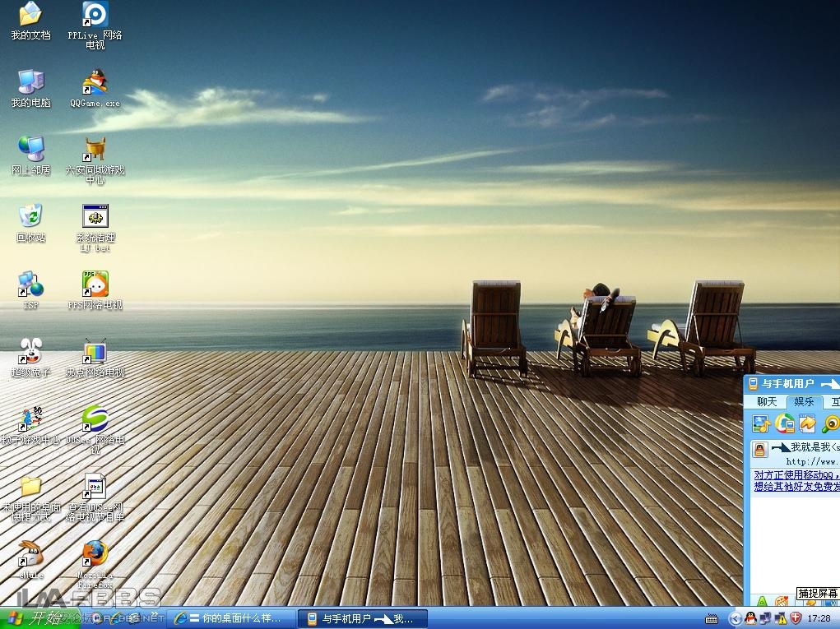Switch to 你的桌面什么样 IE taskbar window
The image size is (840, 629).
pos(230,618)
